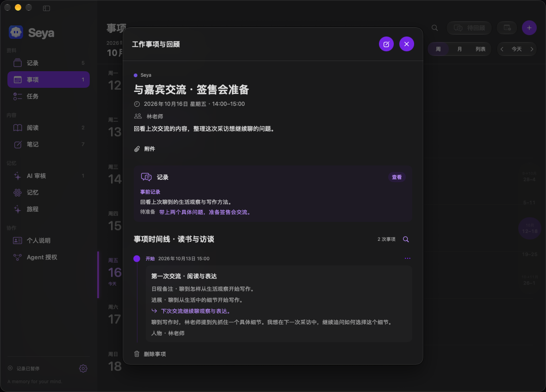Click the 19–25 week entry on the right

tap(529, 255)
